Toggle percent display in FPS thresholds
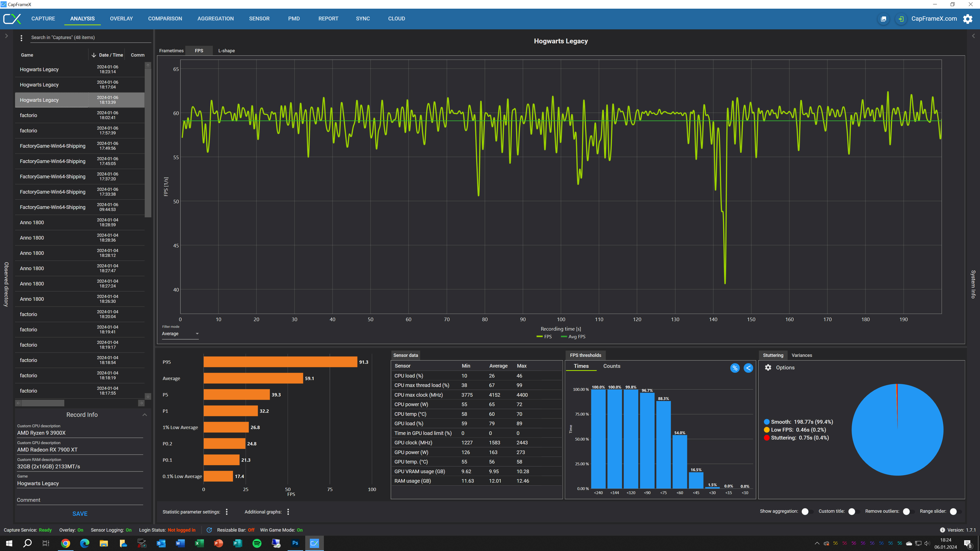This screenshot has height=551, width=980. [x=735, y=368]
